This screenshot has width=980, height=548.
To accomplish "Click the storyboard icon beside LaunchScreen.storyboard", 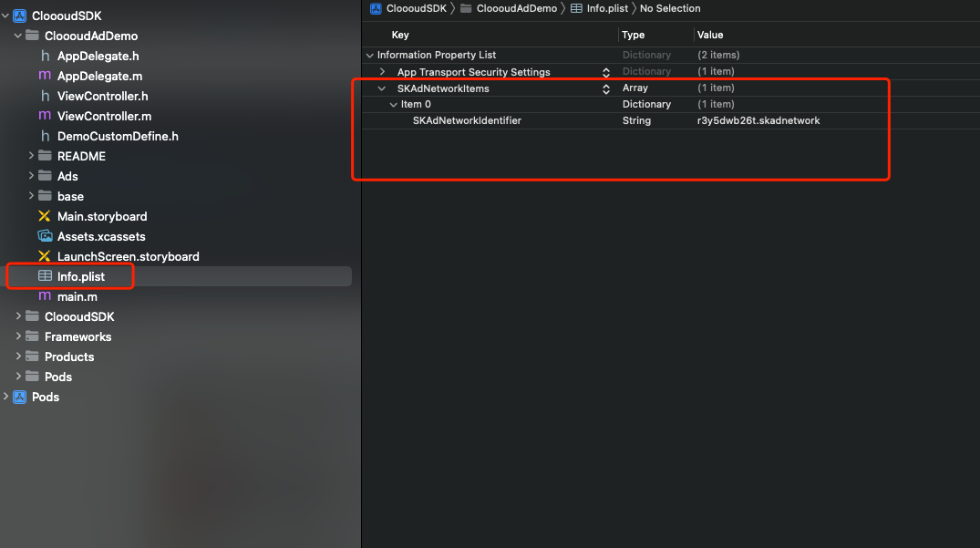I will coord(45,256).
